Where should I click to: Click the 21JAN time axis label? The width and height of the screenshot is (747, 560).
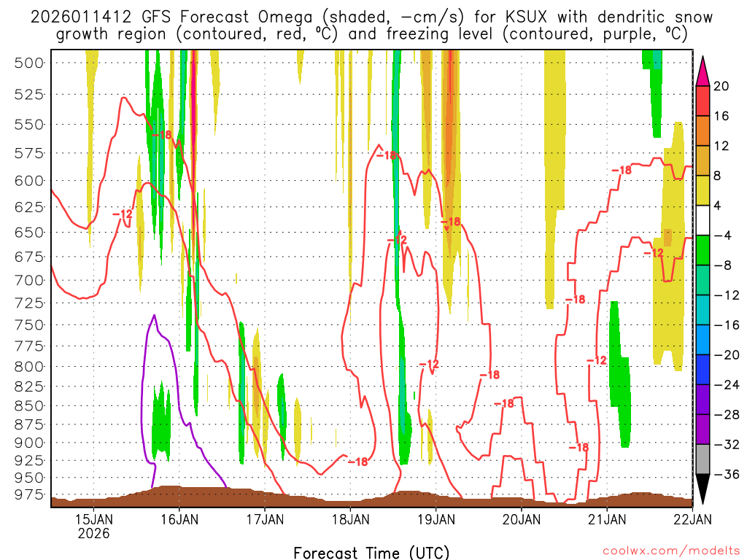[x=607, y=518]
